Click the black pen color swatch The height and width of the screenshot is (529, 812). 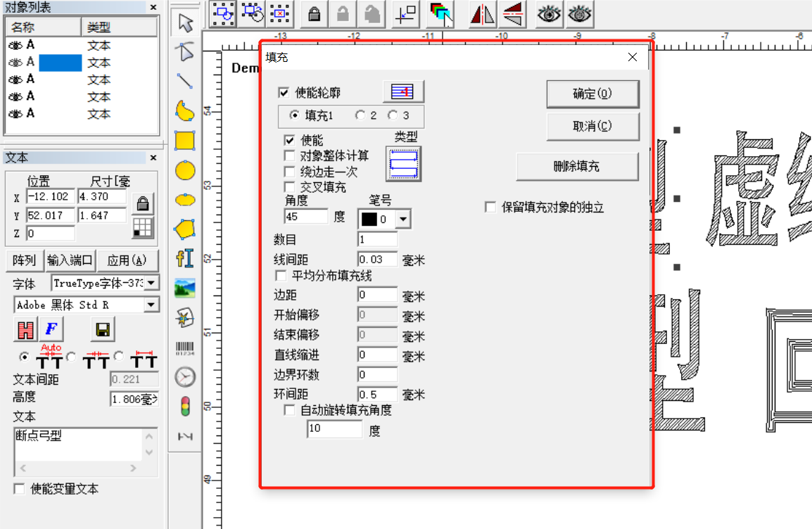tap(369, 219)
